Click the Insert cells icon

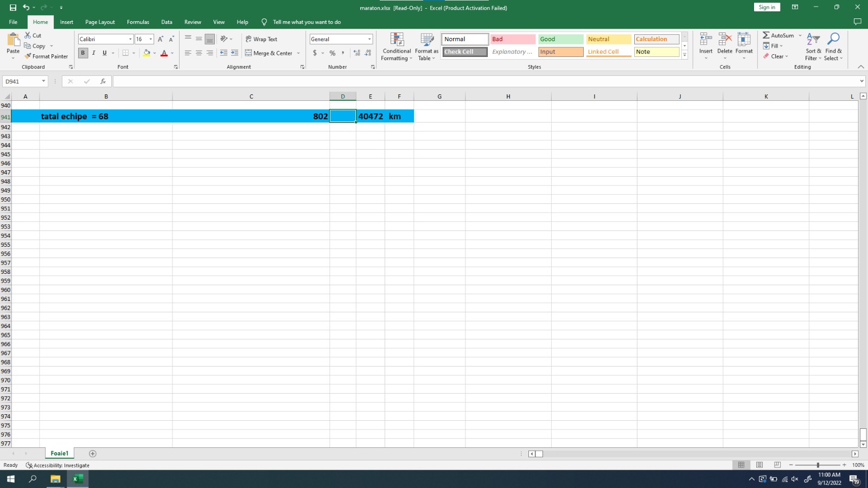point(705,40)
